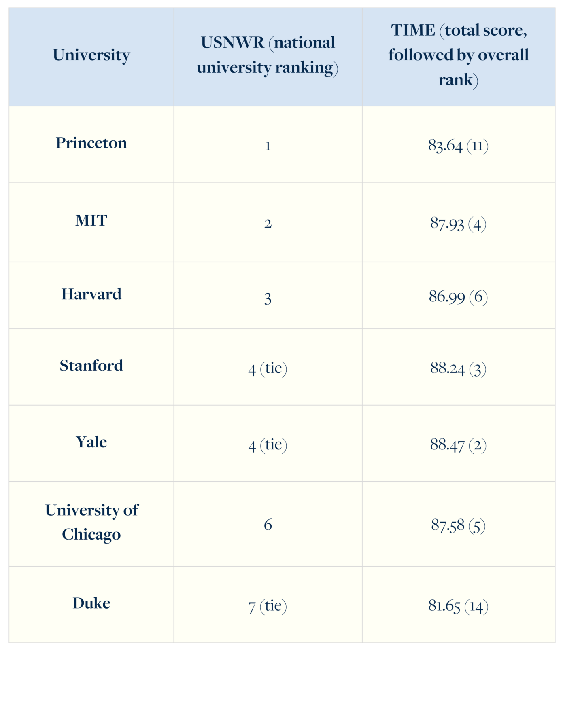Click the USNWR national university ranking header
The image size is (563, 728).
pyautogui.click(x=268, y=55)
